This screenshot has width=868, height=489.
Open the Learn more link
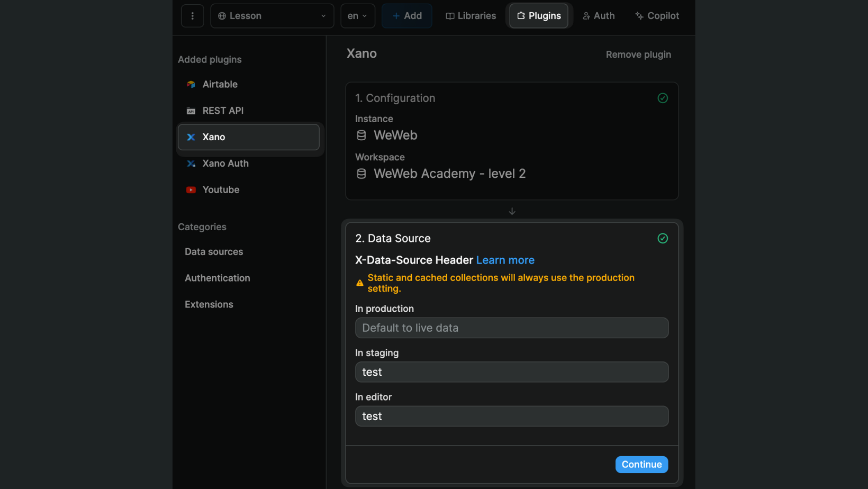(505, 260)
